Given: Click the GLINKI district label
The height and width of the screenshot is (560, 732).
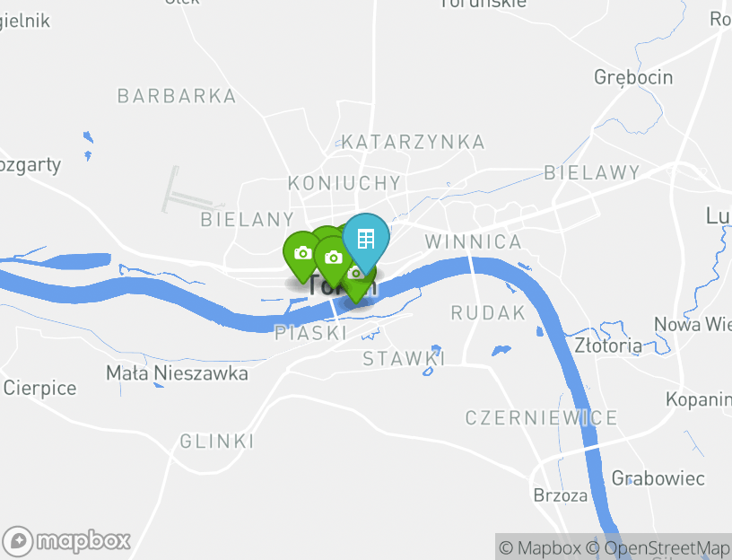Looking at the screenshot, I should click(x=217, y=442).
